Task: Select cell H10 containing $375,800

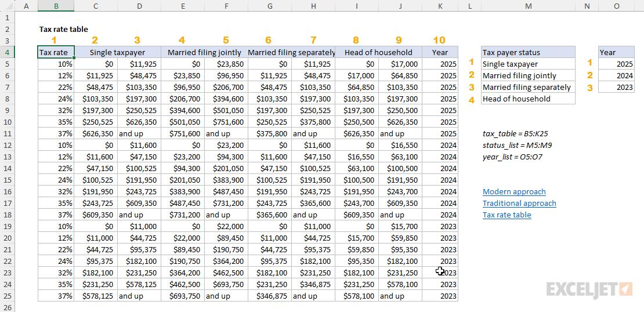Action: [313, 122]
